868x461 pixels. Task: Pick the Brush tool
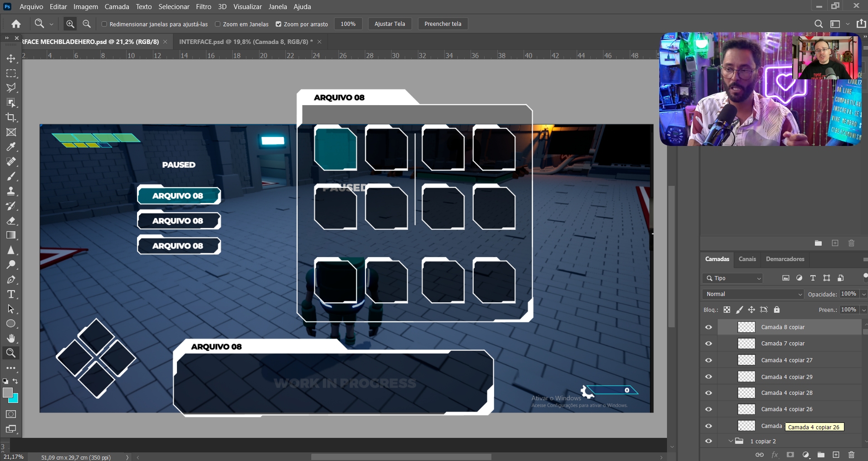[x=11, y=176]
